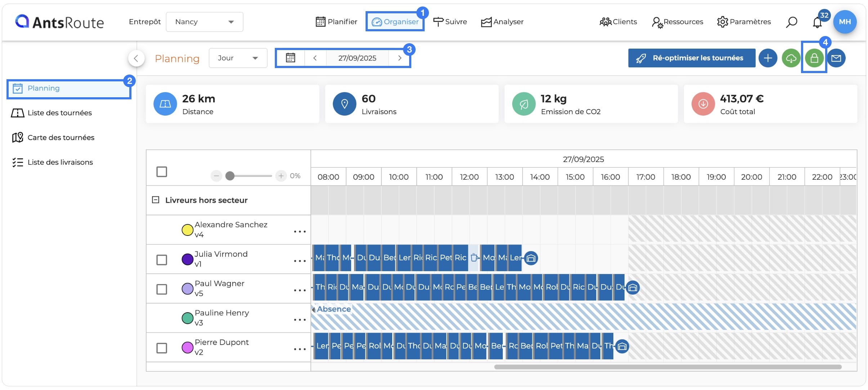Open the calendar date picker icon
Image resolution: width=868 pixels, height=390 pixels.
290,58
